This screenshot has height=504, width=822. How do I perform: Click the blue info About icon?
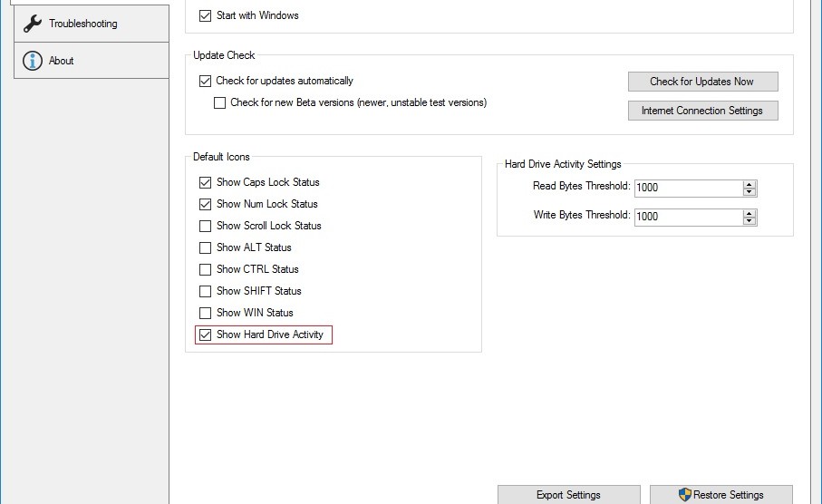point(33,61)
